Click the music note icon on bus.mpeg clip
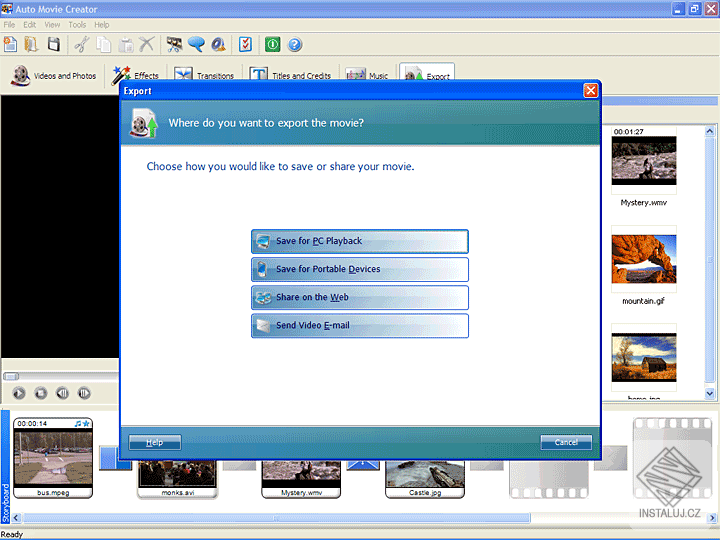720x540 pixels. click(x=78, y=423)
